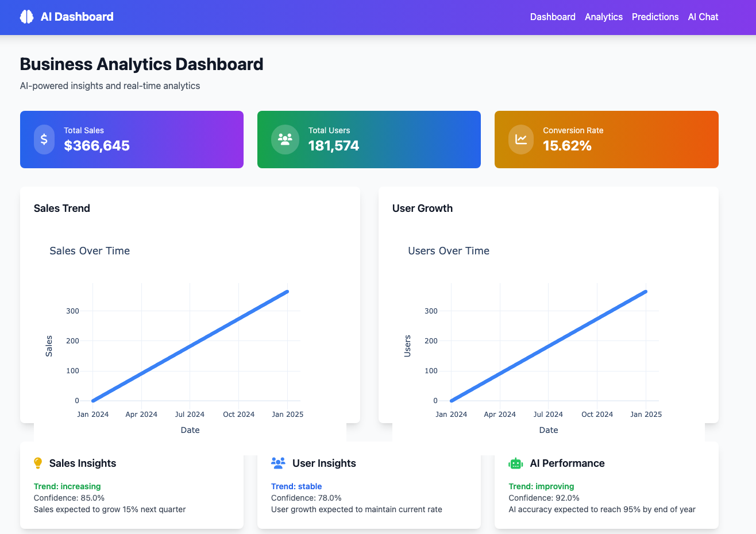Open the Predictions page
Viewport: 756px width, 534px height.
(655, 17)
